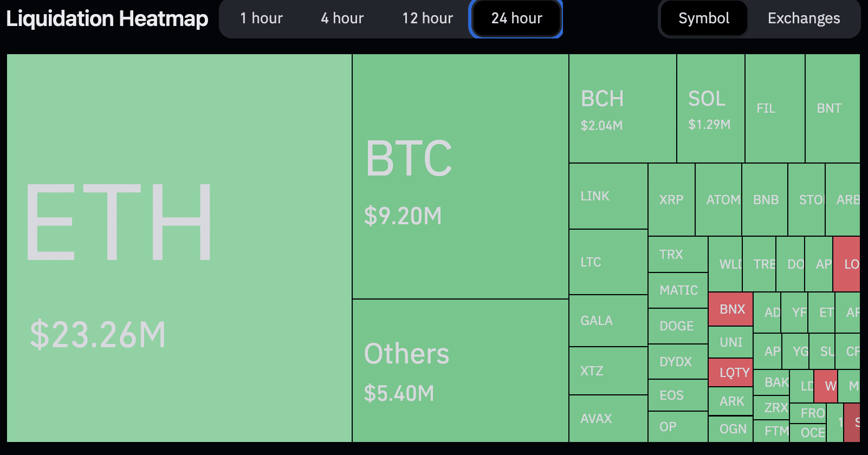Select the 1 hour timeframe
This screenshot has width=868, height=455.
click(261, 18)
